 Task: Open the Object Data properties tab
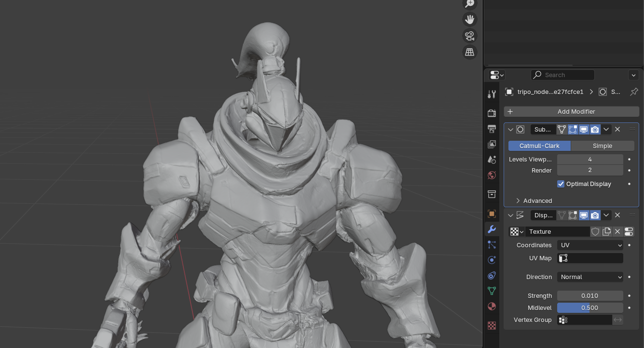[492, 291]
